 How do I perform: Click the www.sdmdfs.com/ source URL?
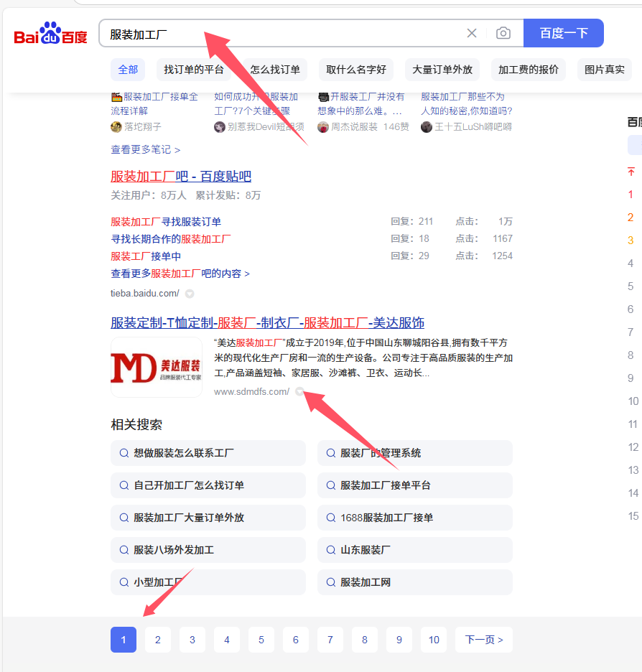(x=251, y=391)
